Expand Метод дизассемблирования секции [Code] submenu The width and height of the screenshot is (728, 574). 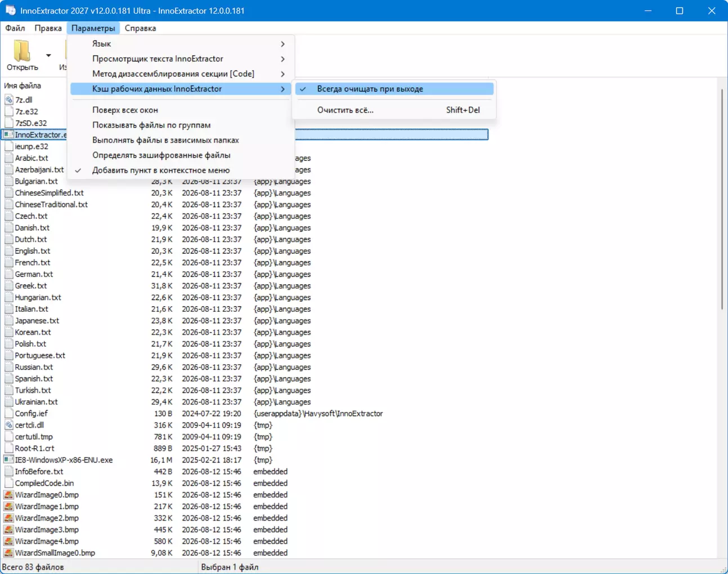pyautogui.click(x=180, y=74)
